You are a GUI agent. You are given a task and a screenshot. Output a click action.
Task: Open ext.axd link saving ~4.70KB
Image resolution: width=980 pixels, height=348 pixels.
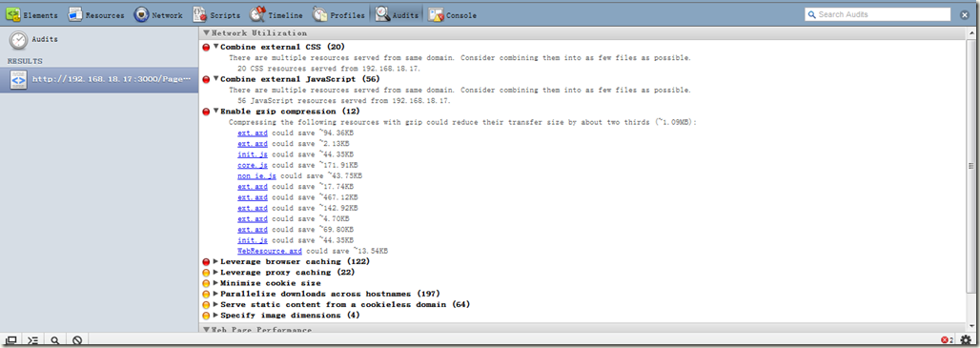click(253, 218)
